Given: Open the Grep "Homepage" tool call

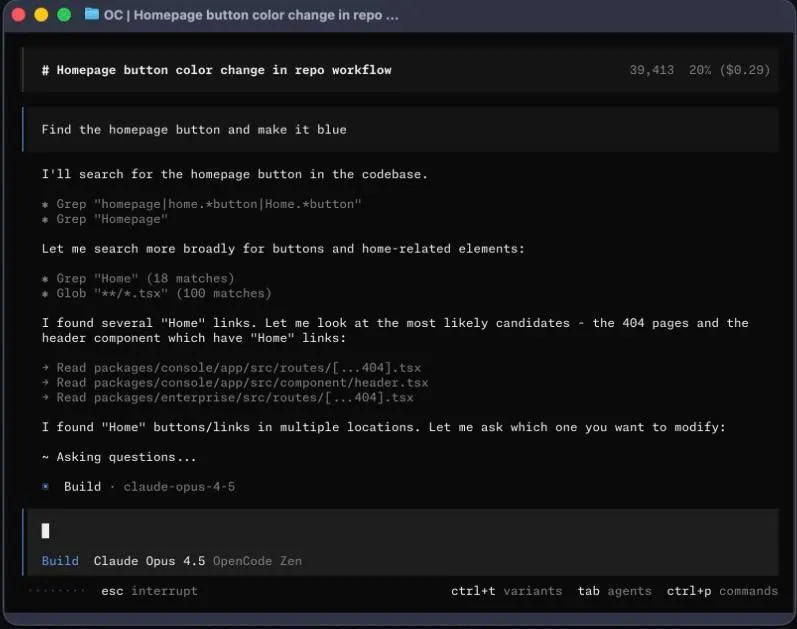Looking at the screenshot, I should [x=105, y=219].
